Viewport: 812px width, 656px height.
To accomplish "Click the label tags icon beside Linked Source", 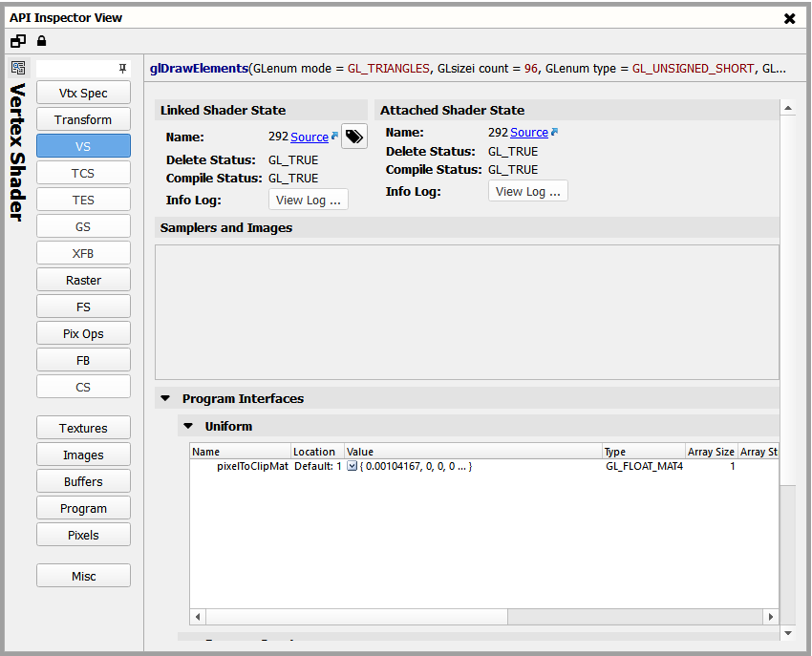I will click(x=354, y=137).
